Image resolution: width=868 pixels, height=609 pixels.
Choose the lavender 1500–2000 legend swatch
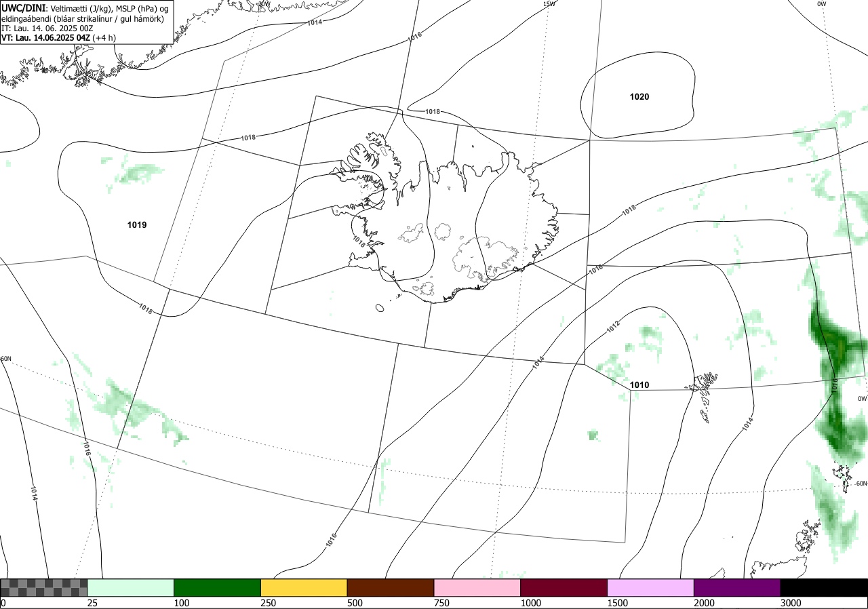(651, 587)
